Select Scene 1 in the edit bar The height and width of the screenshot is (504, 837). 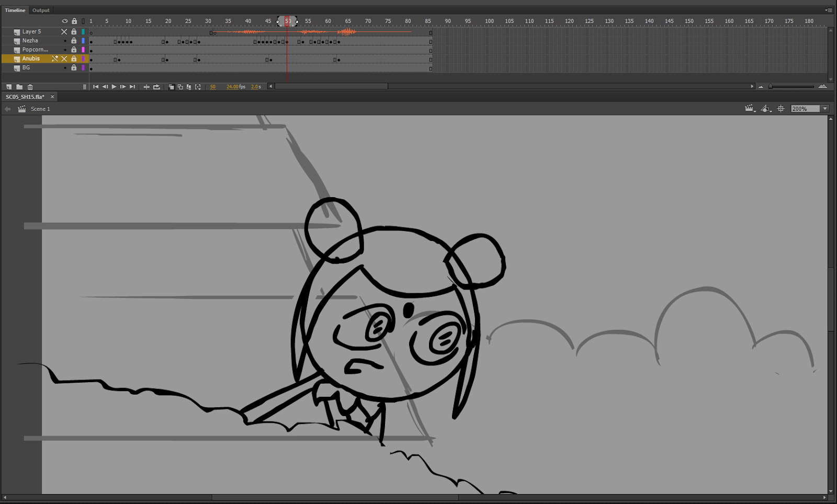pyautogui.click(x=40, y=109)
